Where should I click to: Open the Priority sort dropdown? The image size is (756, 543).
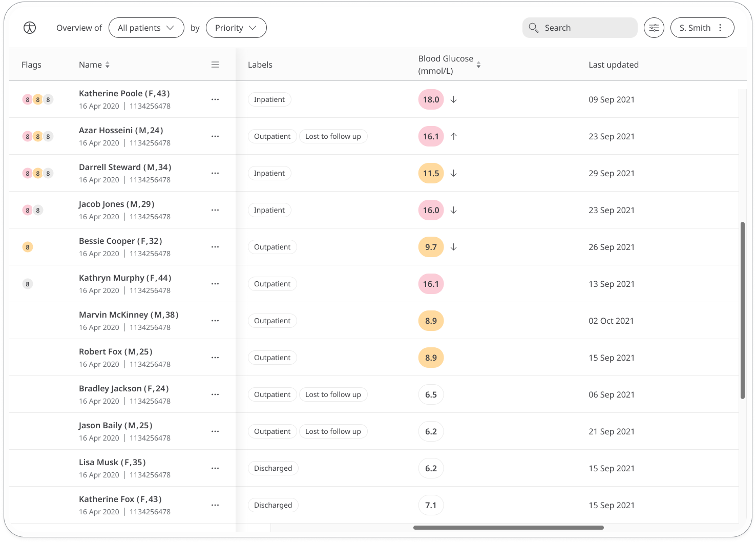[236, 28]
